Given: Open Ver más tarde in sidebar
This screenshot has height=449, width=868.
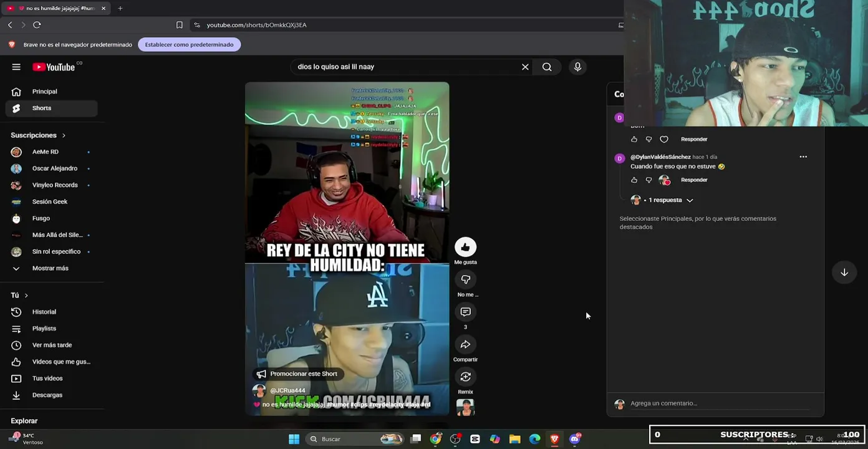Looking at the screenshot, I should 52,345.
